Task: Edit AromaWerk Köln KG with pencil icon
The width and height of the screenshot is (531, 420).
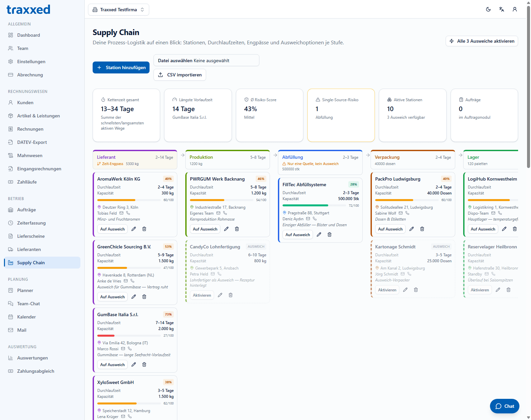Action: (x=134, y=229)
